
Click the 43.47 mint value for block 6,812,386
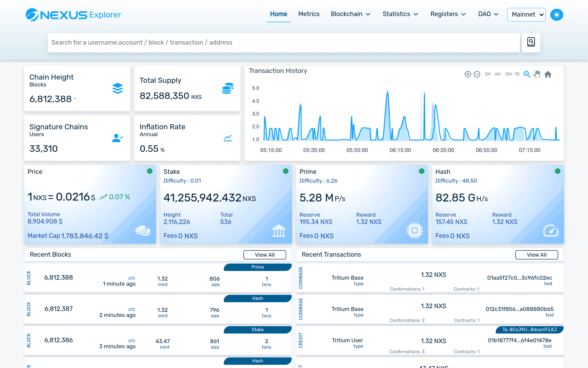tap(163, 341)
